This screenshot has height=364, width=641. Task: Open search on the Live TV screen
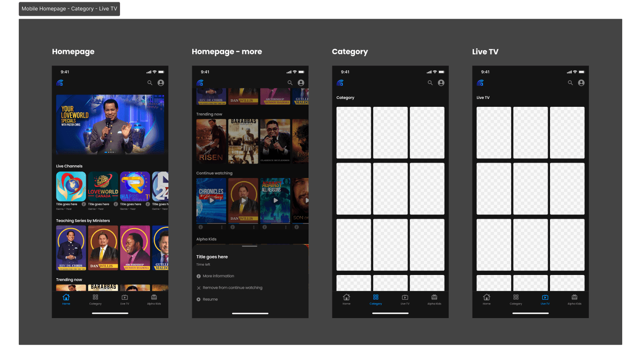click(x=571, y=83)
